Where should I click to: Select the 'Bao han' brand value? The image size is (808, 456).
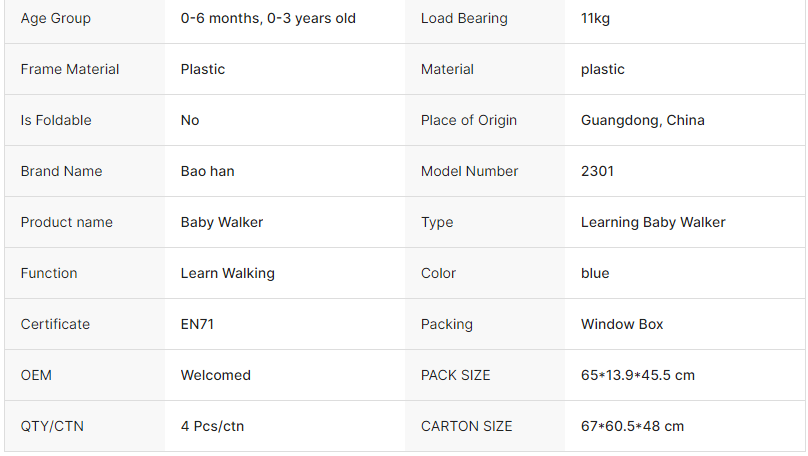click(207, 171)
